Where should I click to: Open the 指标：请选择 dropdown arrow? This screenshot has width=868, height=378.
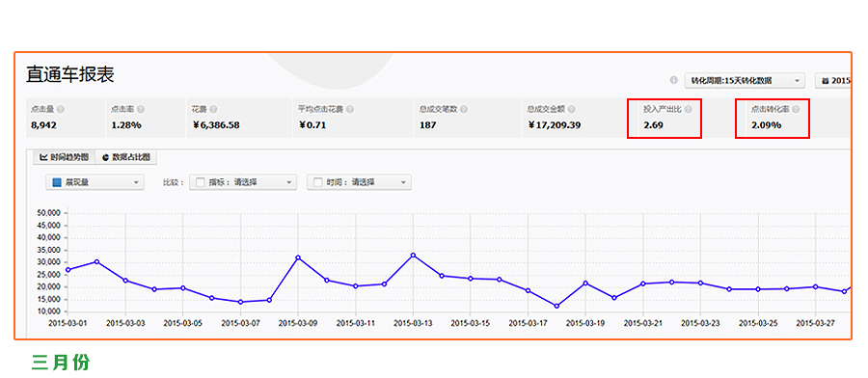288,182
